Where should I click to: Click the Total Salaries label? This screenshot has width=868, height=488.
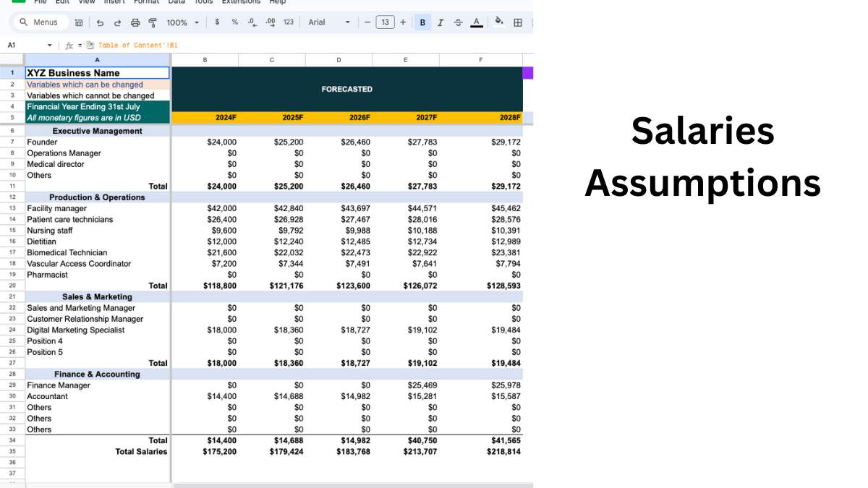pos(141,451)
